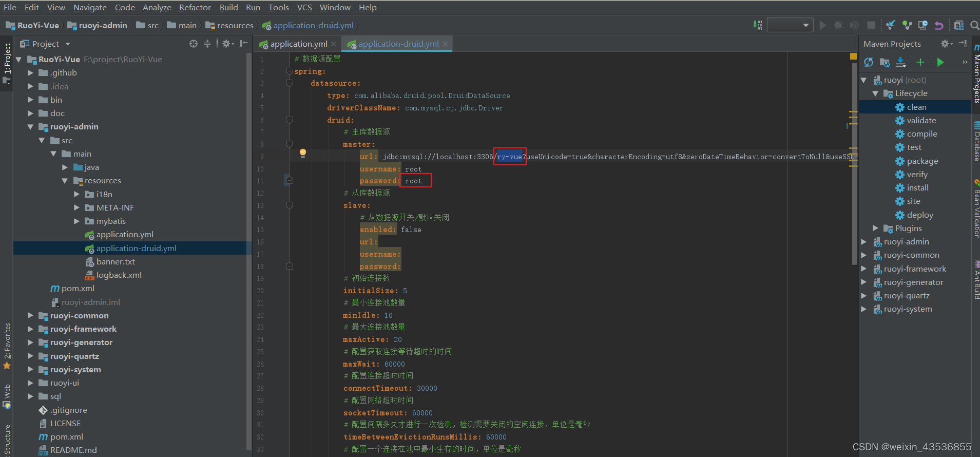Switch to the application.yml editor tab
The height and width of the screenshot is (457, 980).
tap(298, 44)
